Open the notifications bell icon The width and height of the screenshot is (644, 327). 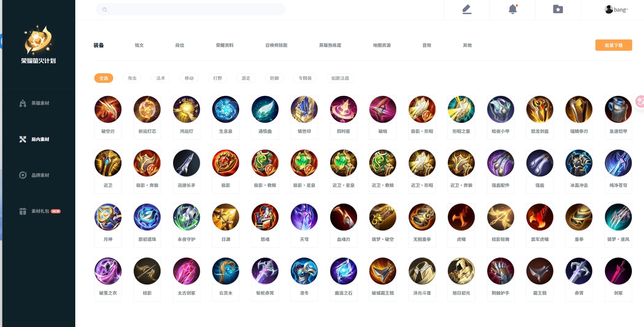[513, 9]
